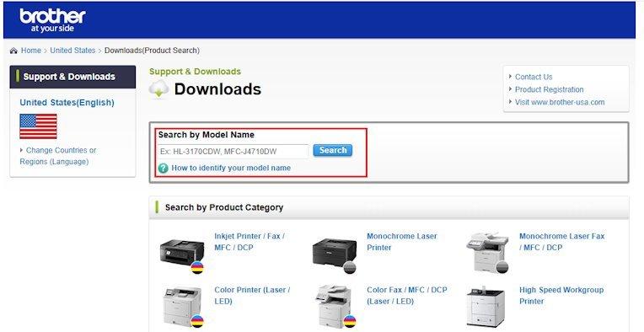Image resolution: width=644 pixels, height=332 pixels.
Task: Click the Inkjet Printer product image
Action: (182, 255)
